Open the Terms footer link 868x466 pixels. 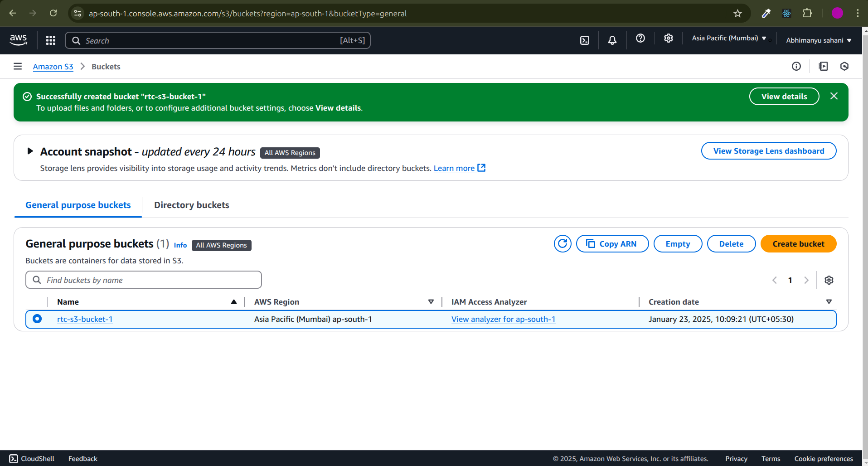tap(771, 459)
